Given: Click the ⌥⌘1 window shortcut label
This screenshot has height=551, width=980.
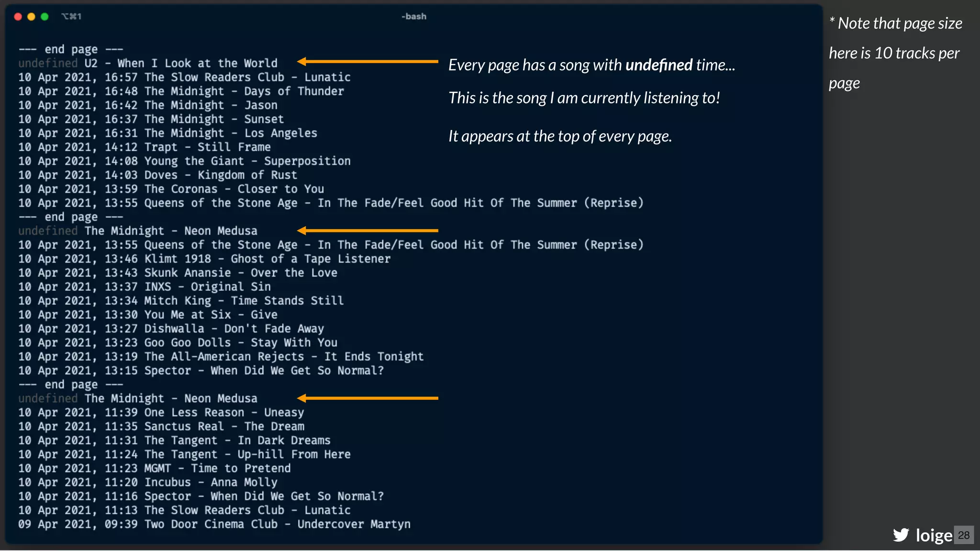Looking at the screenshot, I should pos(71,17).
